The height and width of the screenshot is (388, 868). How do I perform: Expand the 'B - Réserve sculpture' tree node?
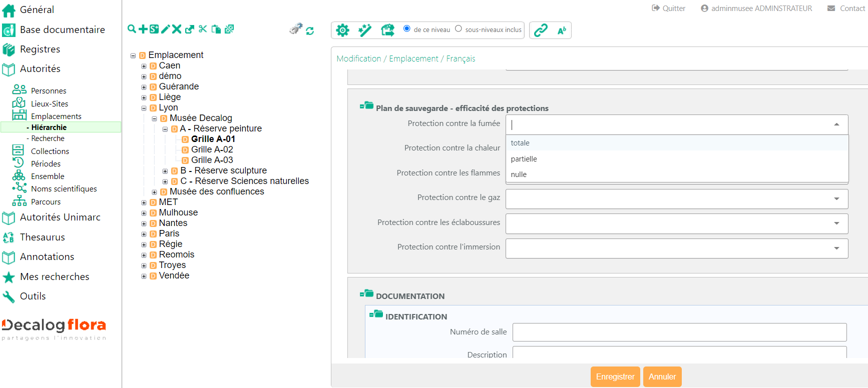[x=165, y=171]
